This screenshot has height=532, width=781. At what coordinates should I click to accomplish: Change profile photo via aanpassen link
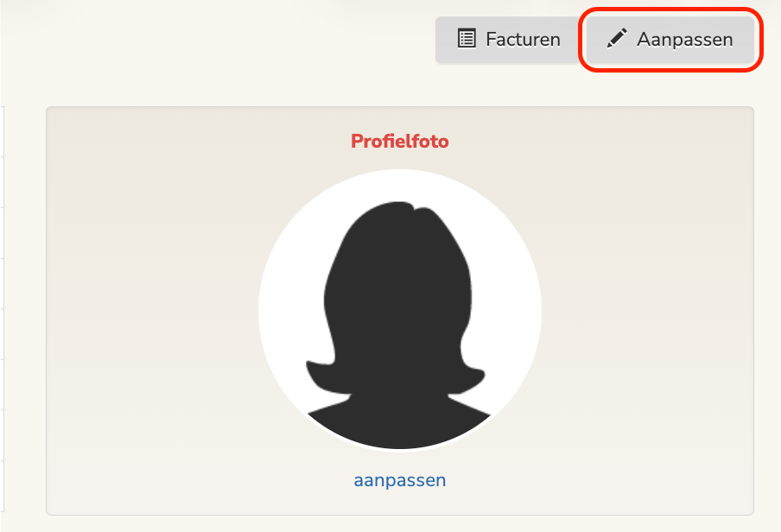click(x=400, y=480)
